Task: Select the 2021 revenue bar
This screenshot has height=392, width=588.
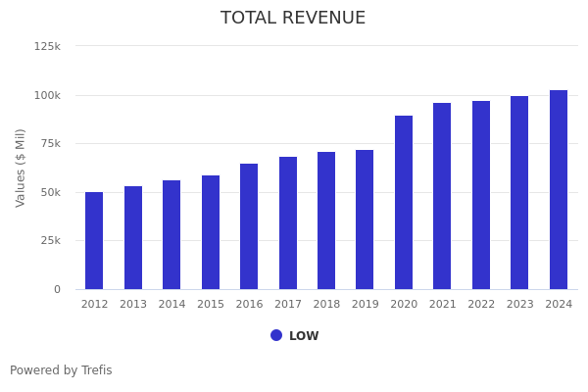Action: (442, 196)
